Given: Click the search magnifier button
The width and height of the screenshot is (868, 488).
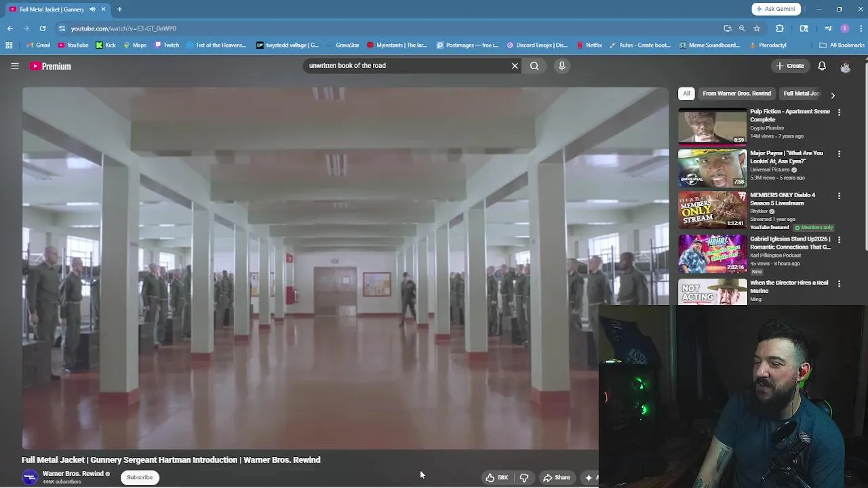Looking at the screenshot, I should tap(534, 66).
